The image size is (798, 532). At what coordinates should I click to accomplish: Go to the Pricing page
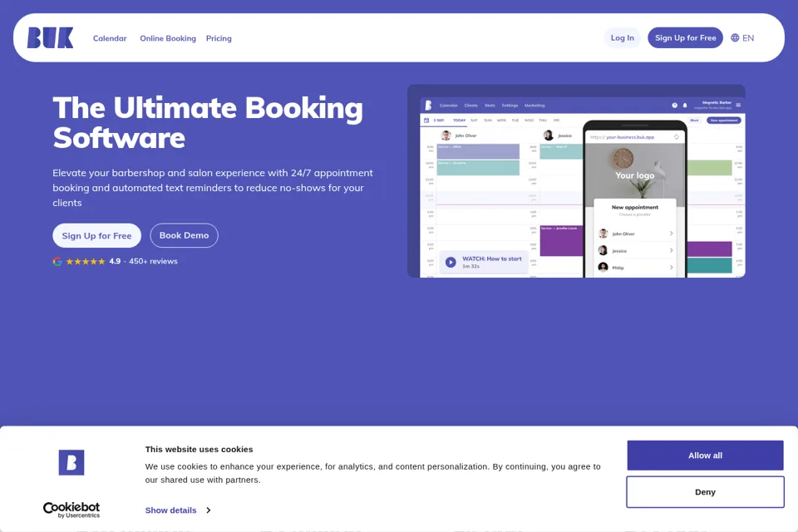tap(219, 38)
